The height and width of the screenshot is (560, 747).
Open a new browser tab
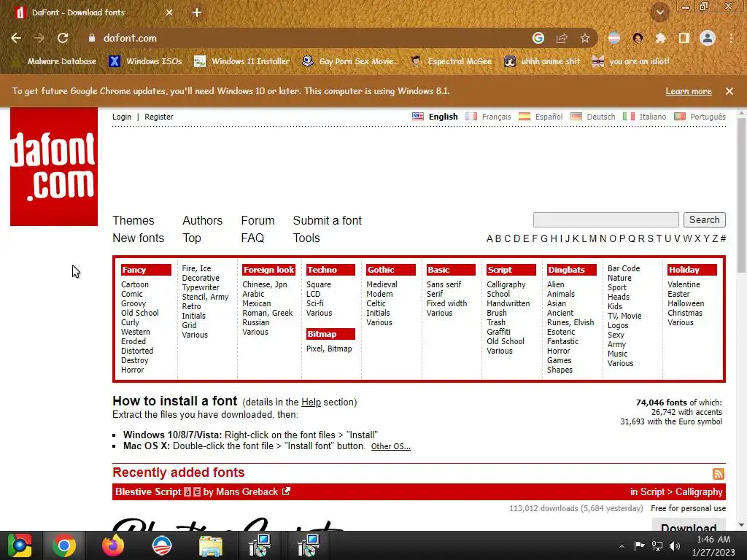(197, 12)
